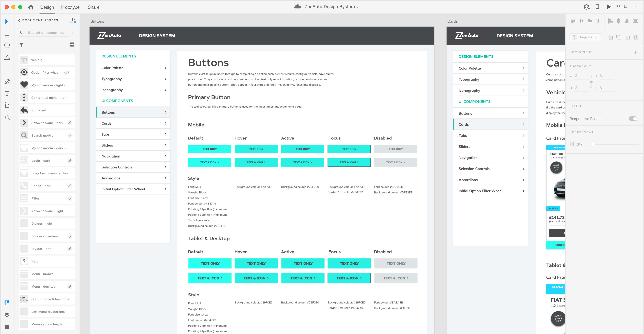
Task: Select the Pen tool
Action: coord(7,81)
